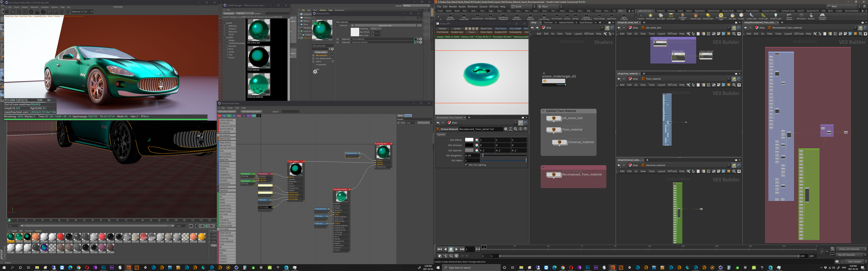868x271 pixels.
Task: Click the gear icon beside Recomposed_Toon_material name
Action: pos(505,129)
